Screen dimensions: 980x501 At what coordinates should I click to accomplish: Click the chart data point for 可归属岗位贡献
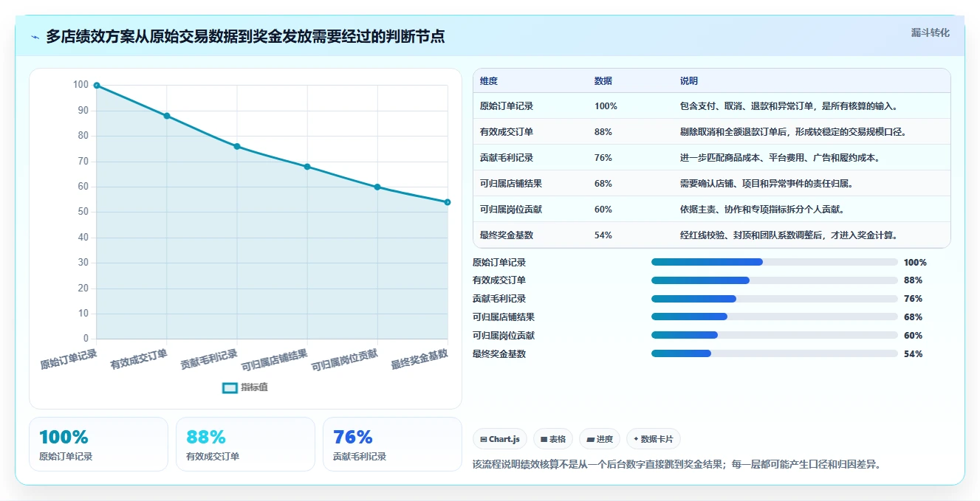click(x=377, y=187)
